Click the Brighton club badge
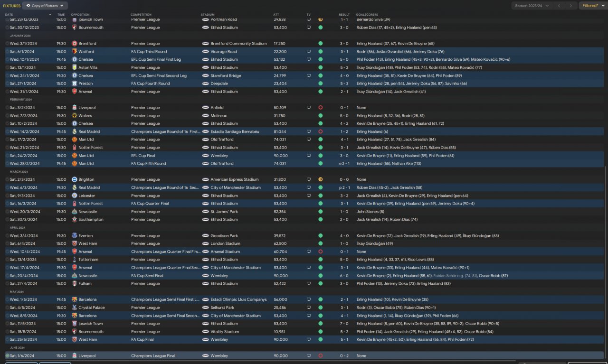The height and width of the screenshot is (364, 608). pos(75,179)
